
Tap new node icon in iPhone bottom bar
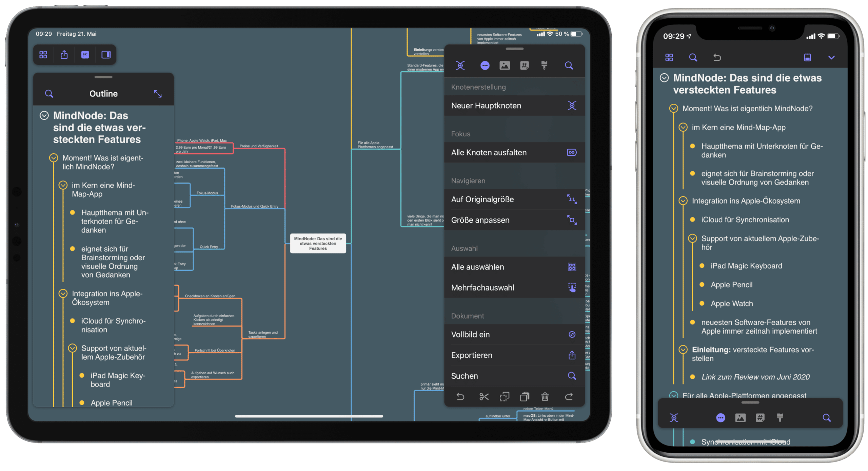click(x=674, y=417)
